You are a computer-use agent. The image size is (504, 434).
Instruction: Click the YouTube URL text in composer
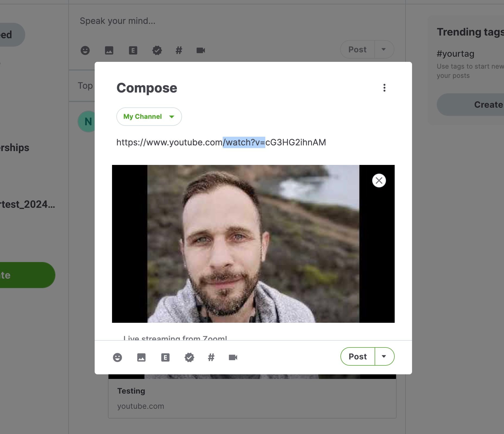[x=221, y=142]
